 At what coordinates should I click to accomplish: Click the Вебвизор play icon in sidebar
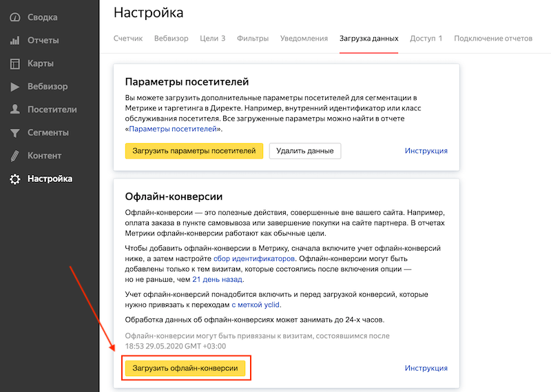14,87
